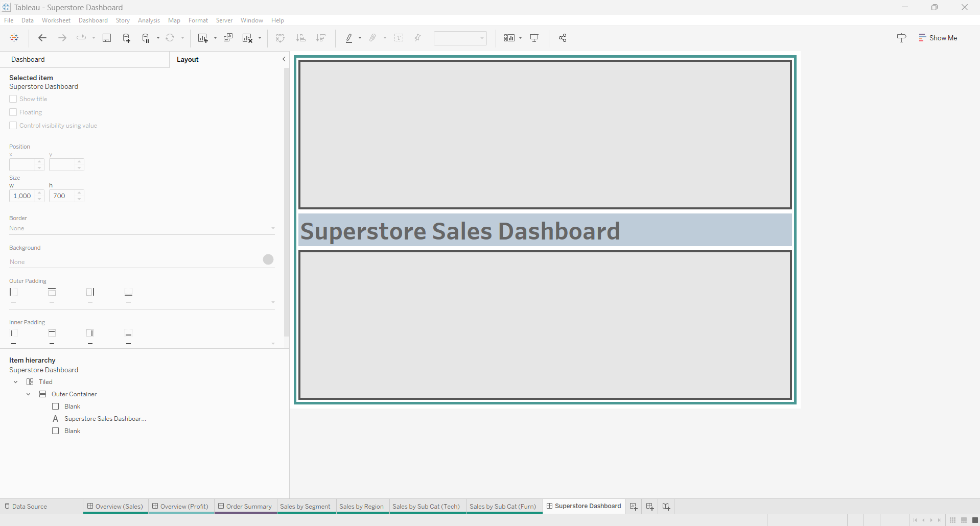The width and height of the screenshot is (980, 526).
Task: Click the Undo back arrow in toolbar
Action: pos(42,38)
